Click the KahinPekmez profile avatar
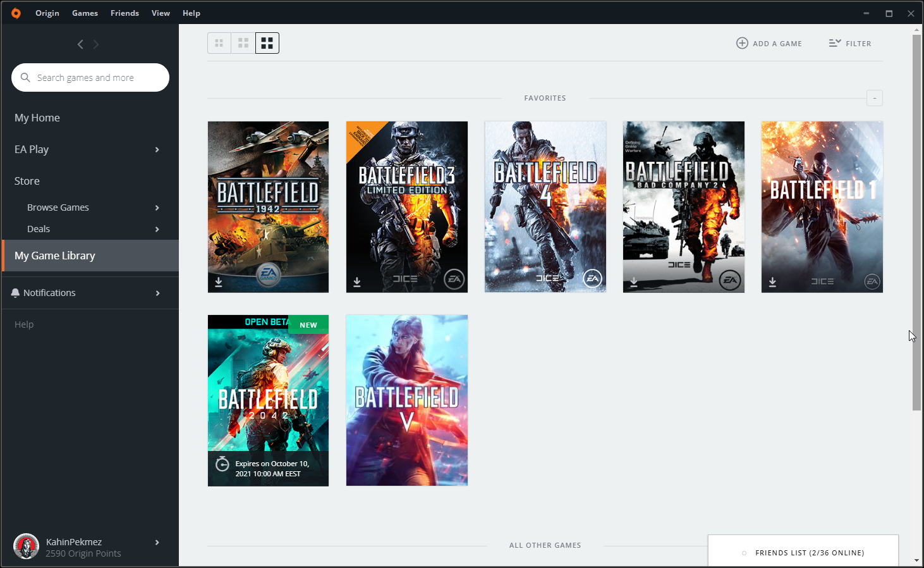The width and height of the screenshot is (924, 568). (27, 546)
